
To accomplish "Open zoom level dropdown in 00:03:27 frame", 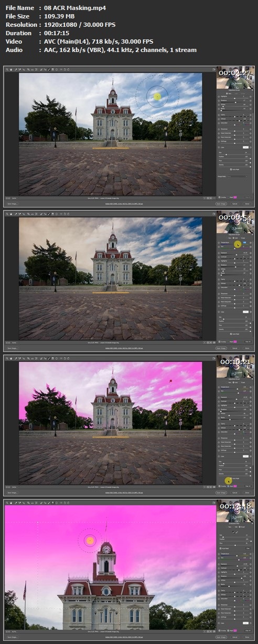I will [x=14, y=198].
